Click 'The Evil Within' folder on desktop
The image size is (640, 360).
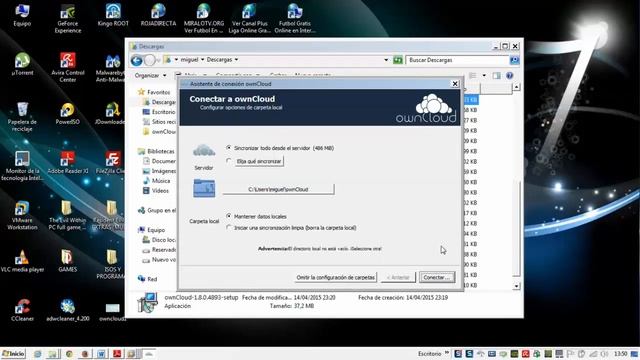point(67,216)
